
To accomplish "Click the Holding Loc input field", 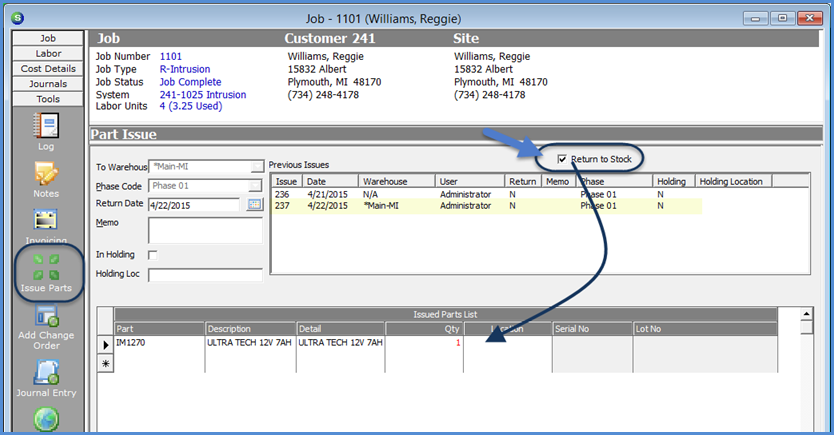I will click(205, 275).
